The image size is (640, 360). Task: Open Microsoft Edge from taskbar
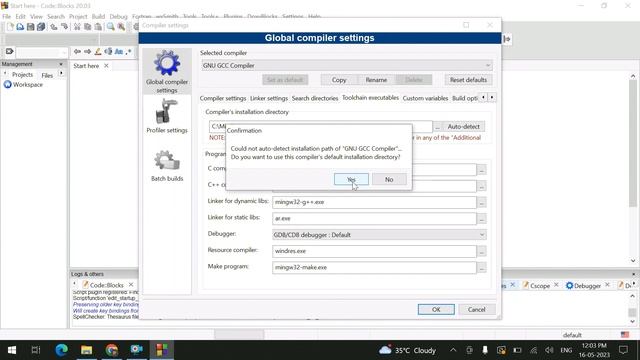click(x=62, y=350)
